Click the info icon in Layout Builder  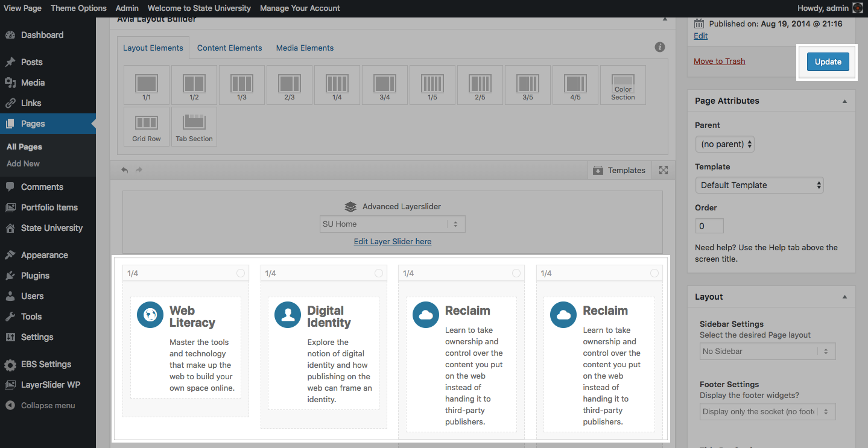point(660,47)
